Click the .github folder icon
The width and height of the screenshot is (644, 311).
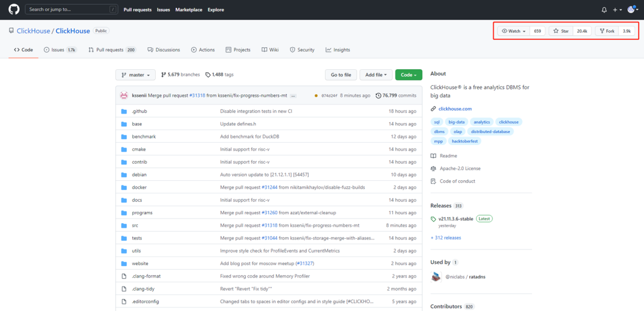(125, 111)
